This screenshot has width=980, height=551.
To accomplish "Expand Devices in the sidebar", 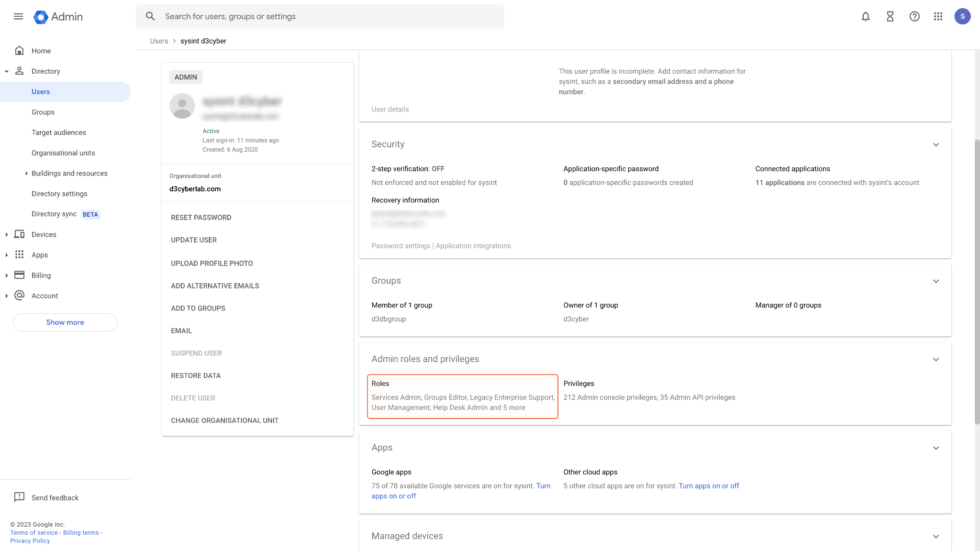I will click(x=7, y=234).
